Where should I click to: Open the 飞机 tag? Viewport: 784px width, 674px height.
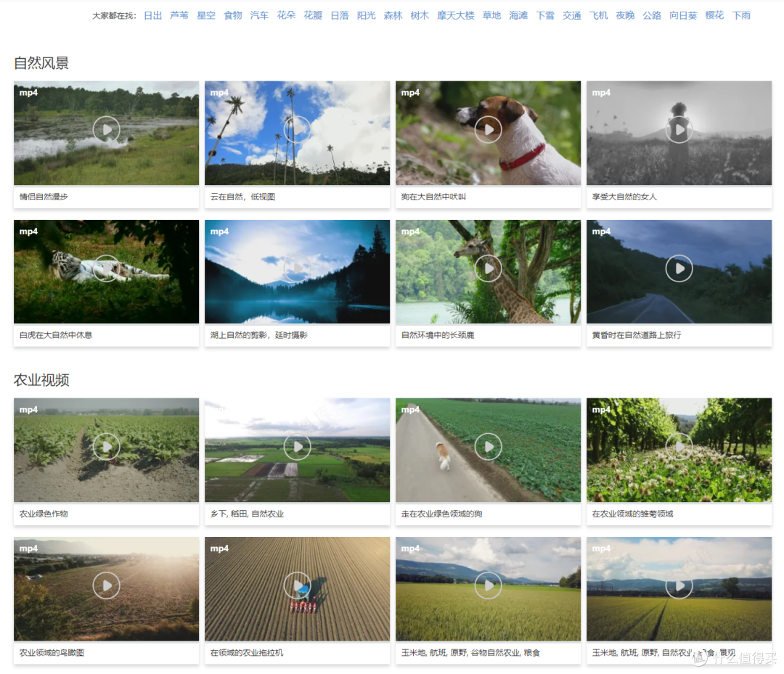(x=598, y=15)
